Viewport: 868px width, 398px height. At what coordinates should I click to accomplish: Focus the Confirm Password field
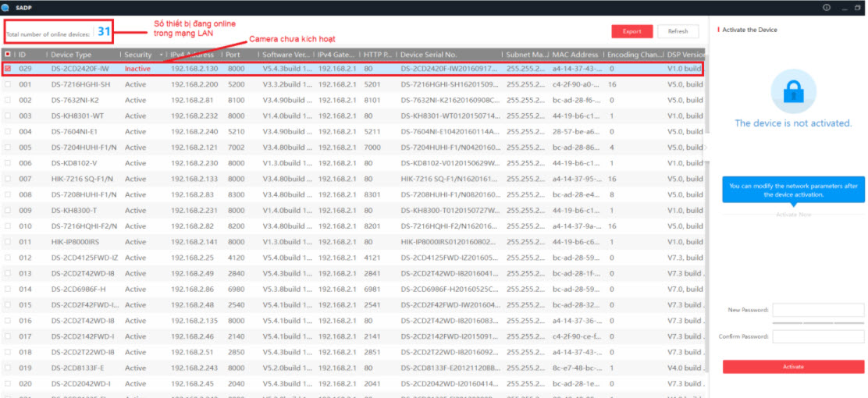(x=818, y=336)
